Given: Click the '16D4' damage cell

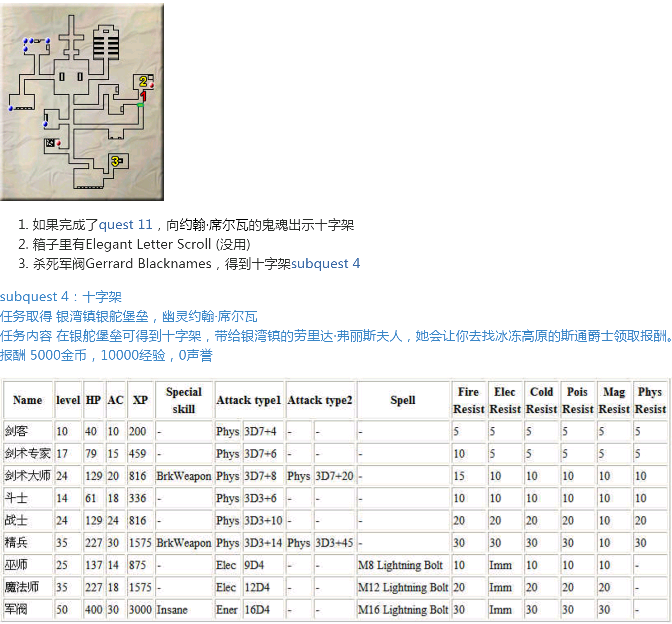Looking at the screenshot, I should 263,609.
